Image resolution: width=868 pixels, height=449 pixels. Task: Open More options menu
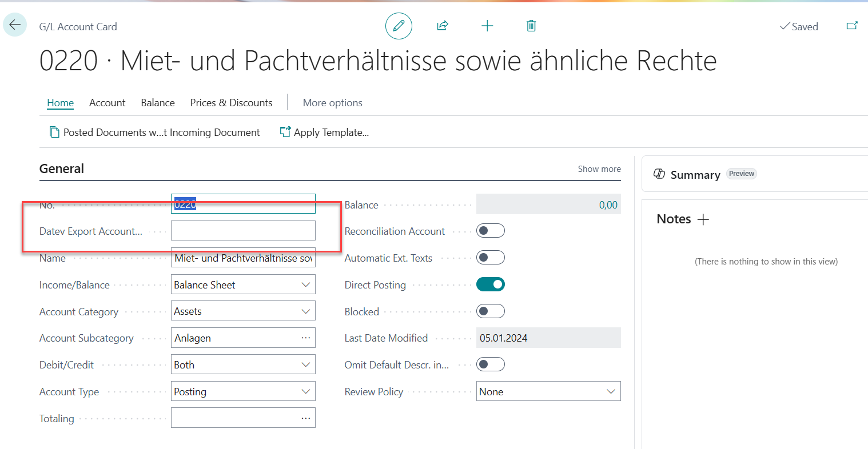click(332, 103)
